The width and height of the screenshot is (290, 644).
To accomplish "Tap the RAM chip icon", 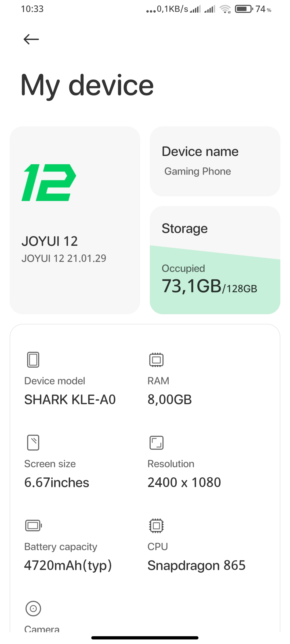I will coord(156,360).
